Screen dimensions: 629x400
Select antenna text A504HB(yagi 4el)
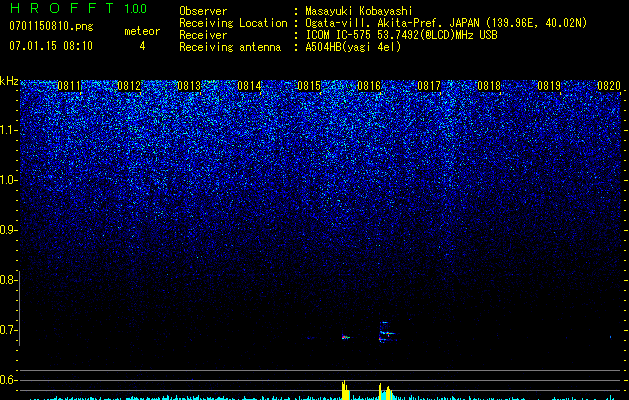point(353,47)
